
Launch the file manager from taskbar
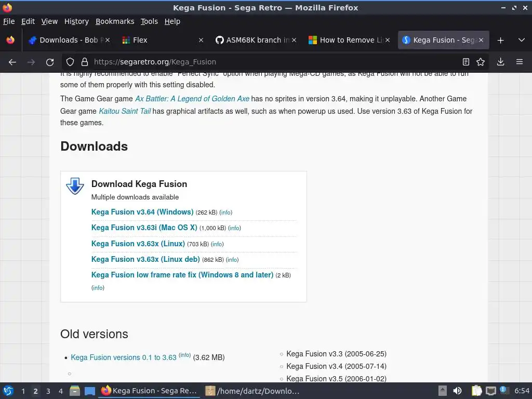[75, 391]
